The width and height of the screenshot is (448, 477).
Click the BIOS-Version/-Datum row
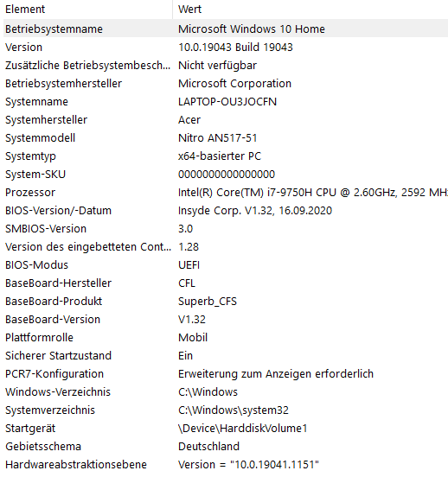(x=226, y=210)
